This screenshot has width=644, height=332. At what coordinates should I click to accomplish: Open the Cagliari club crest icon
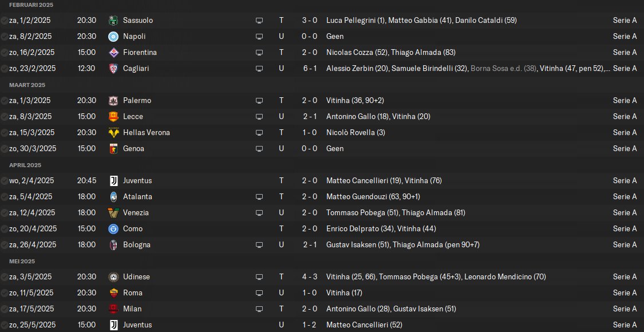113,68
